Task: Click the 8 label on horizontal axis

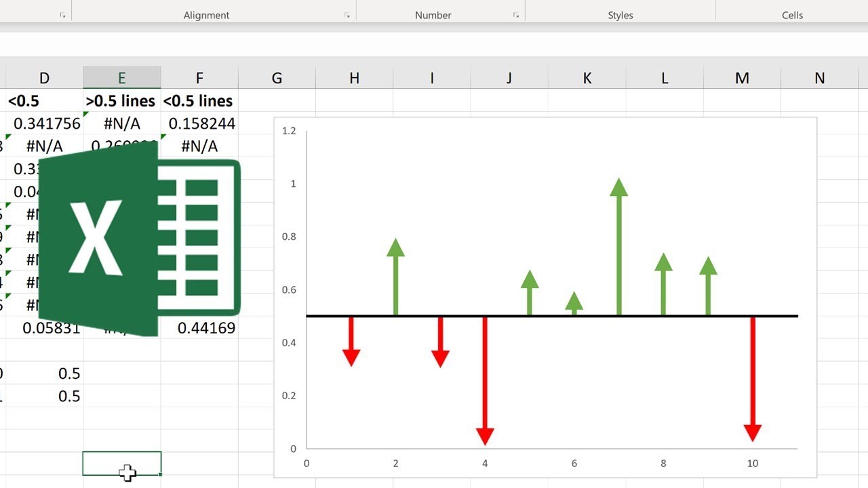Action: coord(663,464)
